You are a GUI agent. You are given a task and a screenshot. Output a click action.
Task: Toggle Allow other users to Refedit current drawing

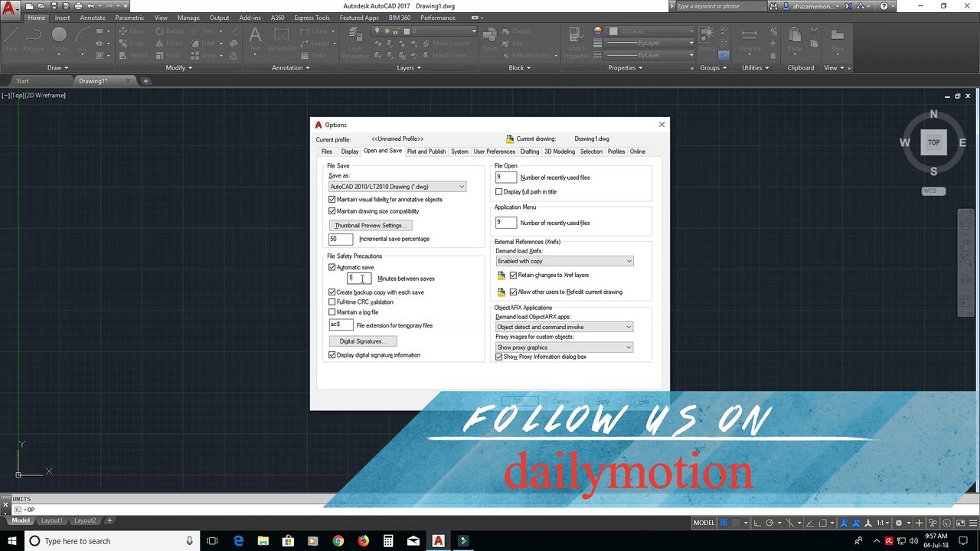pyautogui.click(x=513, y=292)
